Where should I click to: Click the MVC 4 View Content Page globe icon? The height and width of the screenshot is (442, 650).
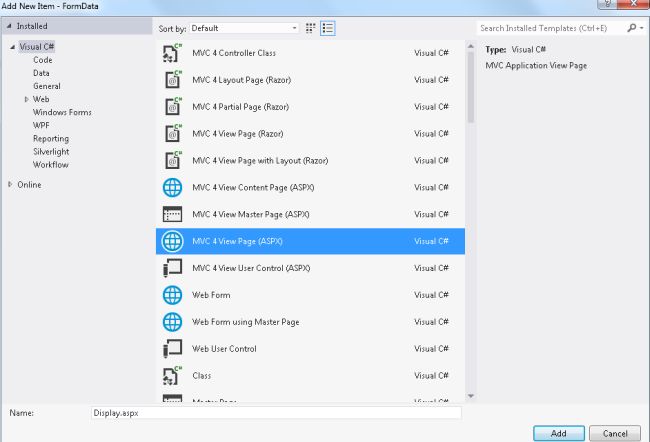[172, 187]
